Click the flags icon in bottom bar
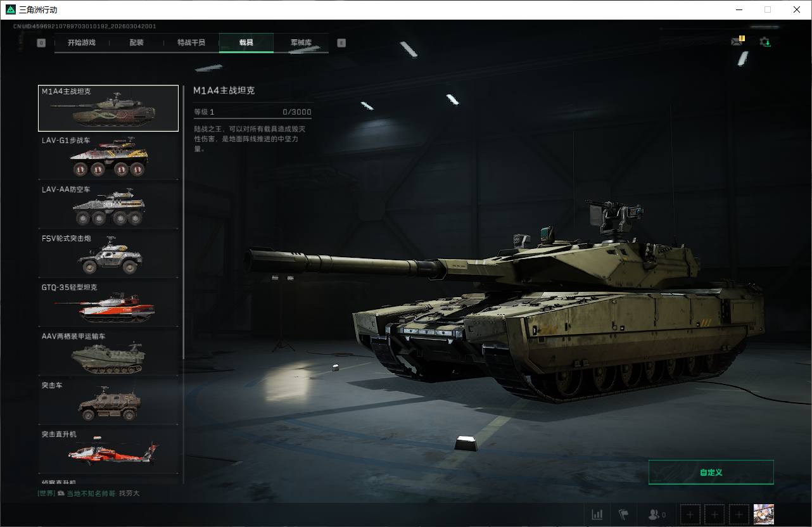This screenshot has height=527, width=812. click(623, 515)
